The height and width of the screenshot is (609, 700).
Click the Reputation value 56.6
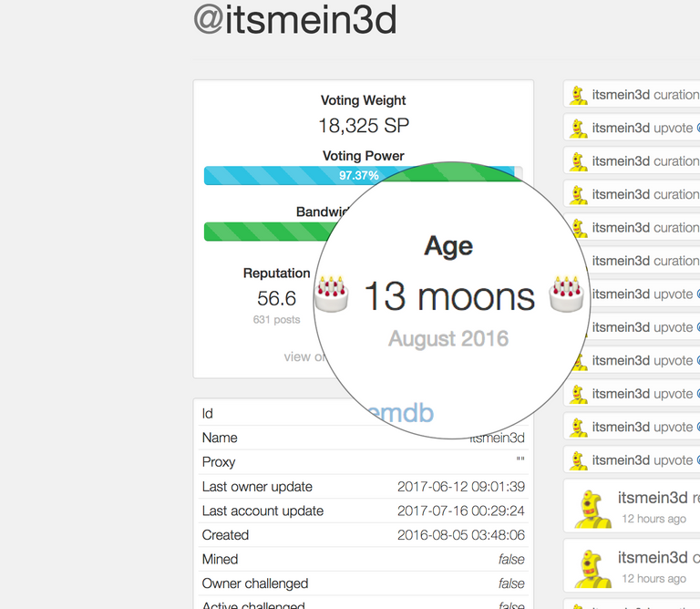coord(276,298)
